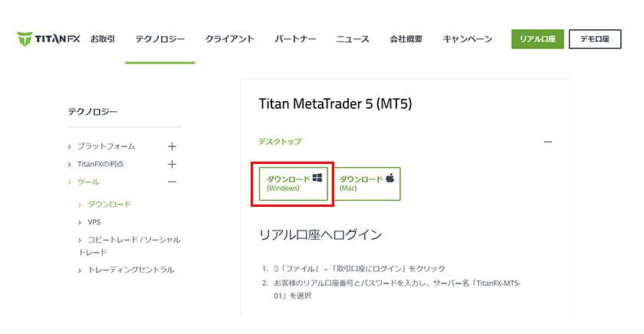
Task: Open the キャンペーン menu
Action: (x=468, y=39)
